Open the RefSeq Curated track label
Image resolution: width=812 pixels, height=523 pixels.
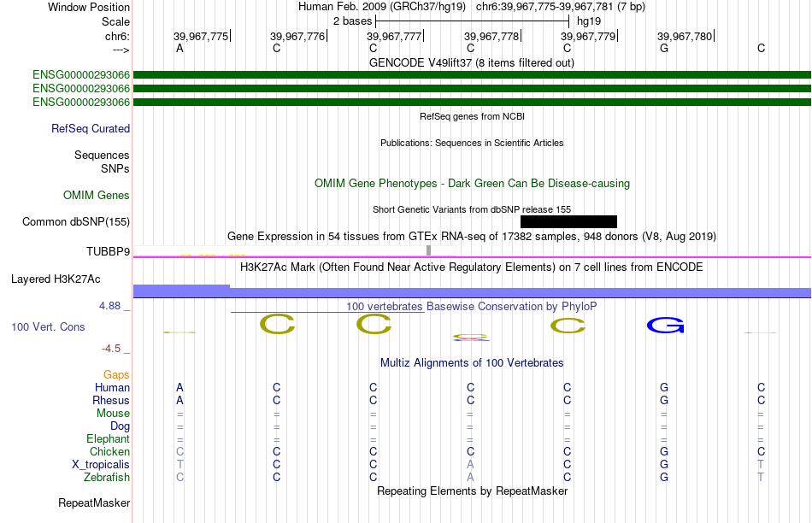pyautogui.click(x=90, y=128)
